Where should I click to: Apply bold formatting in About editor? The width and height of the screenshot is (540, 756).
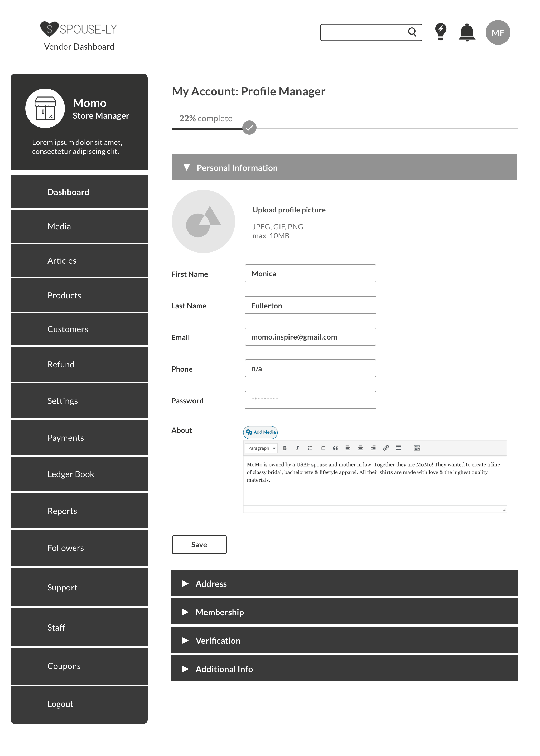(285, 448)
